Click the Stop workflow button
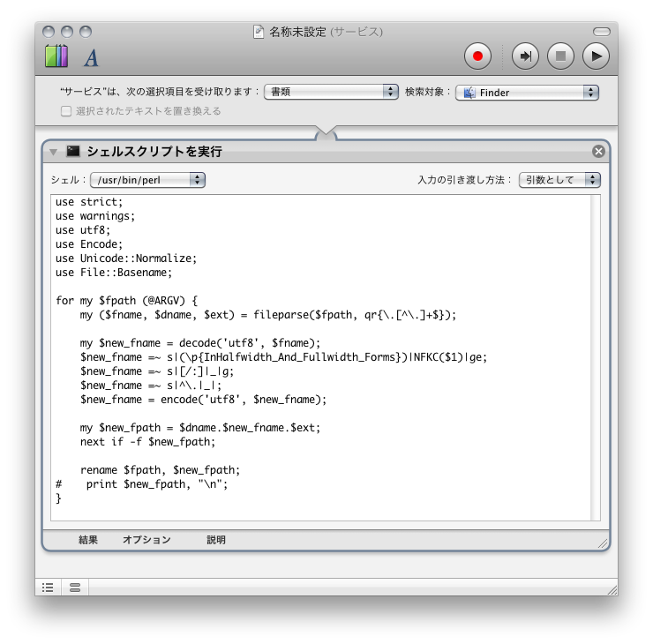Image resolution: width=653 pixels, height=644 pixels. coord(560,56)
